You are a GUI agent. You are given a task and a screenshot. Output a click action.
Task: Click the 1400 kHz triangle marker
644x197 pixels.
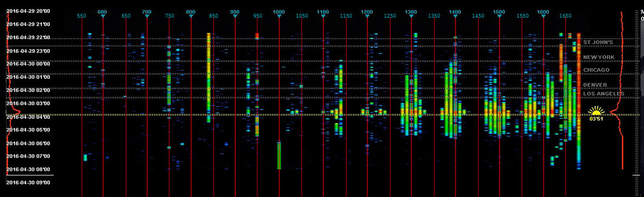pos(455,16)
